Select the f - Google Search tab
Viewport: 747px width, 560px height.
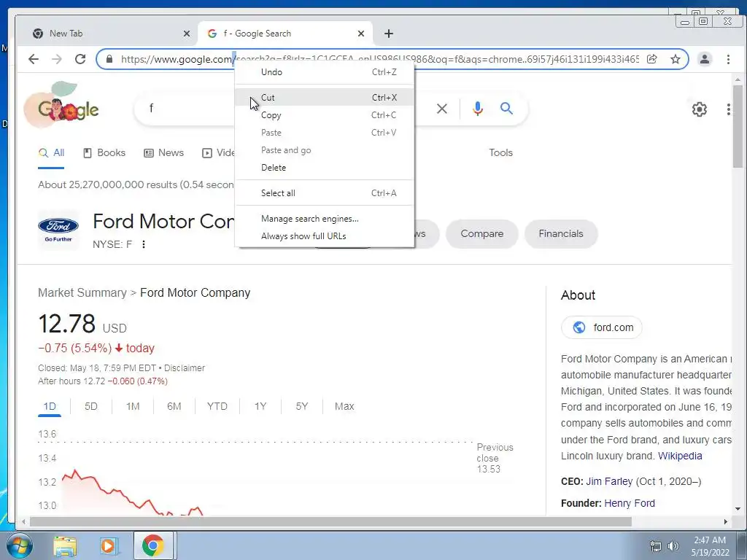285,34
